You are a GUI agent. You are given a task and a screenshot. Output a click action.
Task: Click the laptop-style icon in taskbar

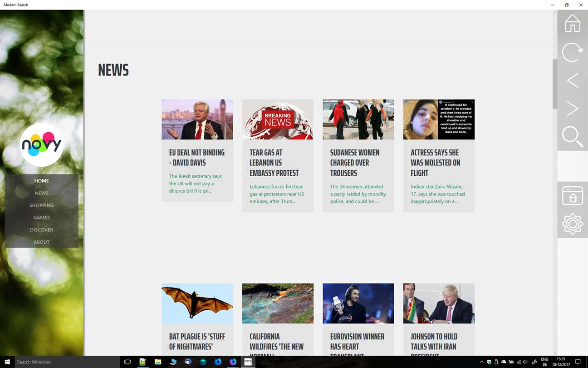(x=173, y=362)
